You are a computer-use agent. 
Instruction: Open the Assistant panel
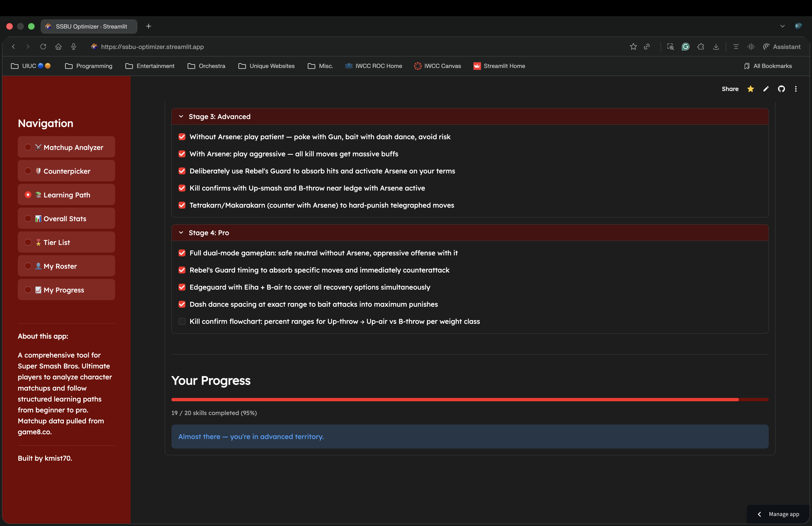[x=782, y=47]
